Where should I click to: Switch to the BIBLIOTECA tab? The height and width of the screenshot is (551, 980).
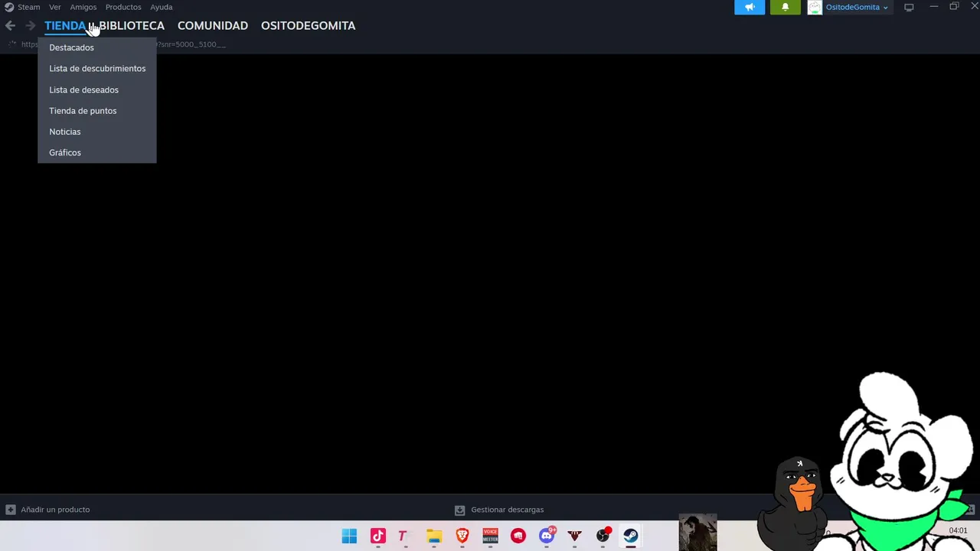[x=132, y=25]
